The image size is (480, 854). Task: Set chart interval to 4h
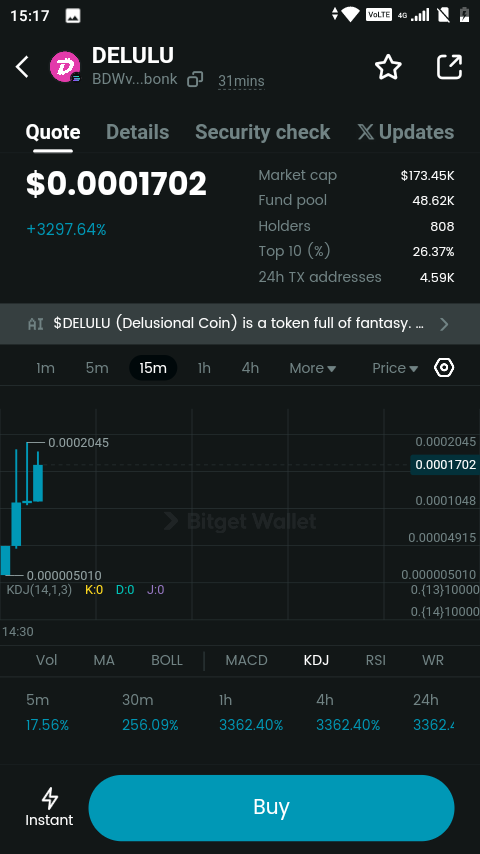tap(250, 368)
